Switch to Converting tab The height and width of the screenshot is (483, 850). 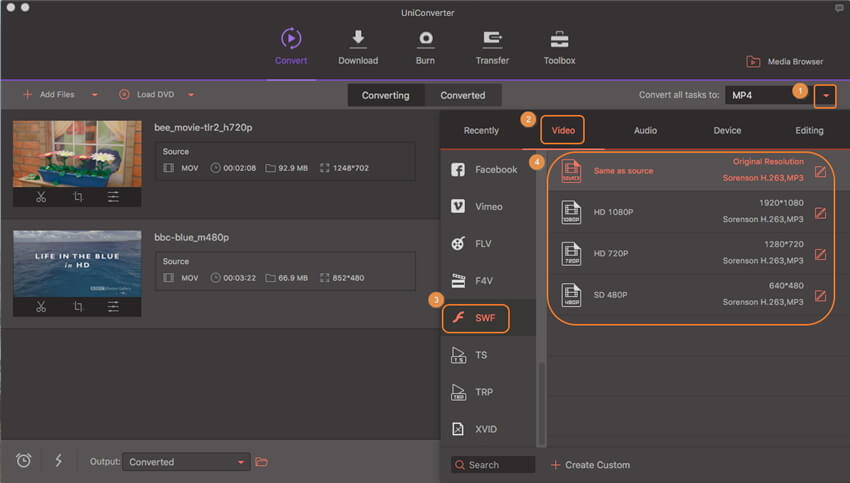(x=385, y=95)
